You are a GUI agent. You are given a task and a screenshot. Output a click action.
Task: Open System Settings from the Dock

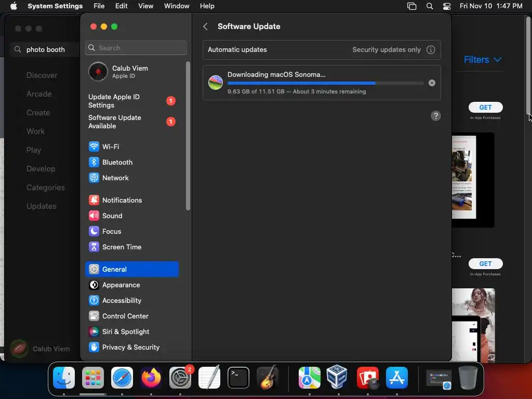180,378
